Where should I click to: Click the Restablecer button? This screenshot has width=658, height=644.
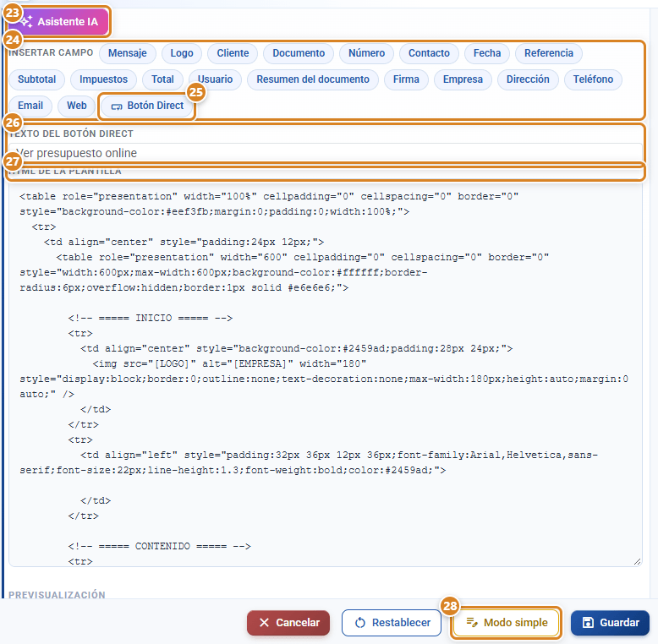coord(391,623)
